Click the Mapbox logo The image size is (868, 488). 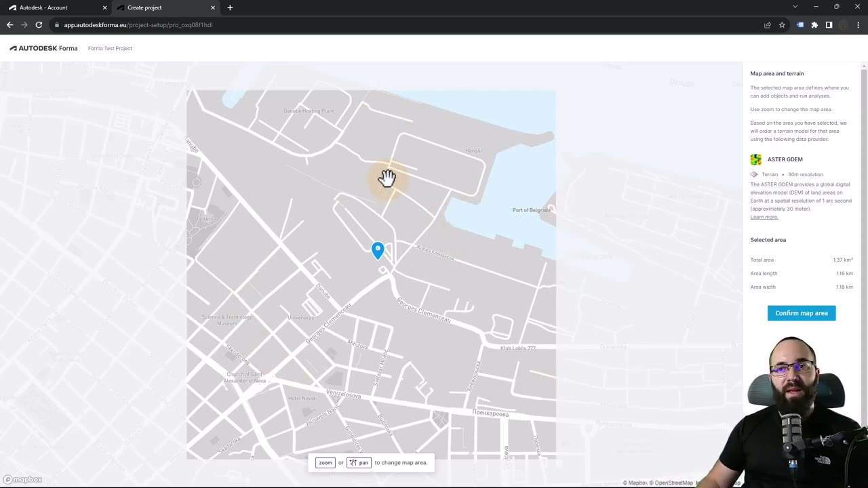22,480
